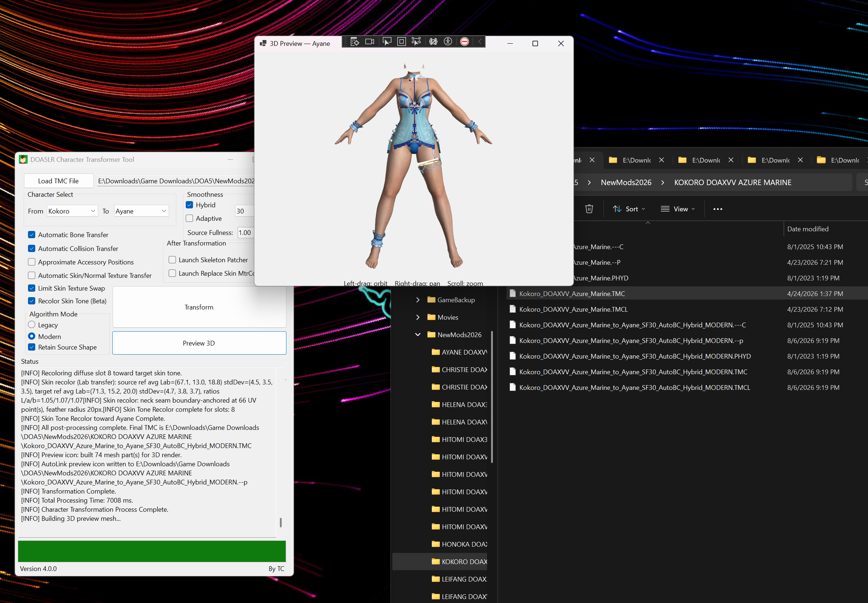Uncheck the Hybrid smoothness option
The height and width of the screenshot is (603, 868).
(x=189, y=205)
